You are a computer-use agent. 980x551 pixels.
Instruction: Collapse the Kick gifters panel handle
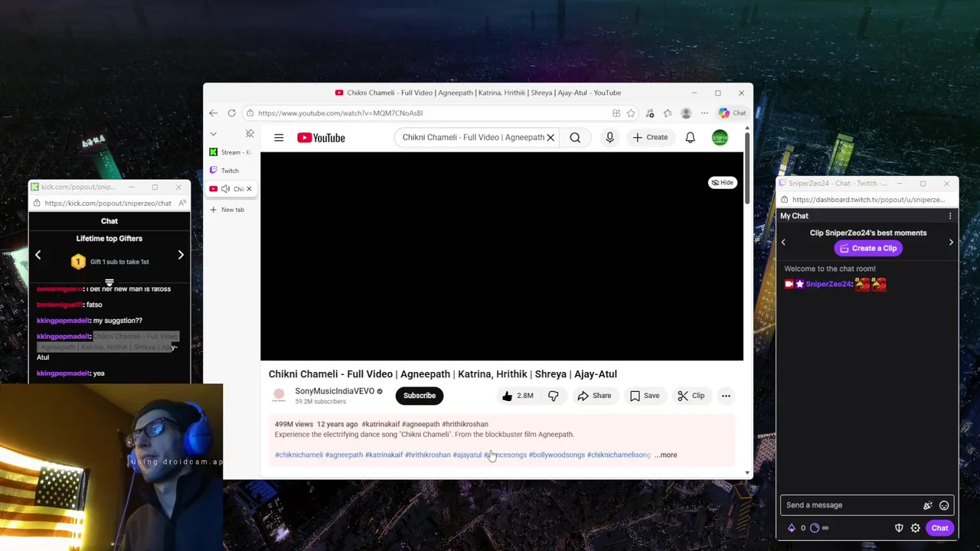(x=109, y=283)
